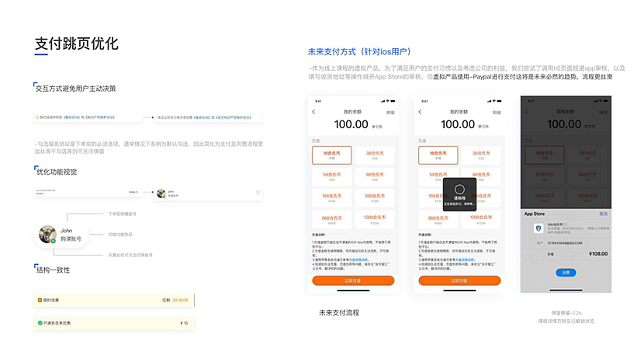Tap the dimmed back arrow in the App Store phone

tap(527, 112)
